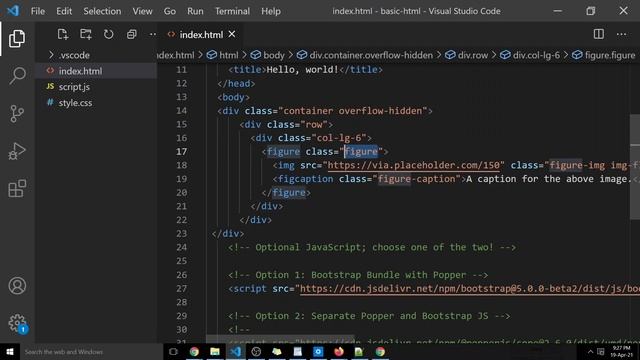
Task: Click the editor horizontal scrollbar thumb
Action: (x=280, y=338)
